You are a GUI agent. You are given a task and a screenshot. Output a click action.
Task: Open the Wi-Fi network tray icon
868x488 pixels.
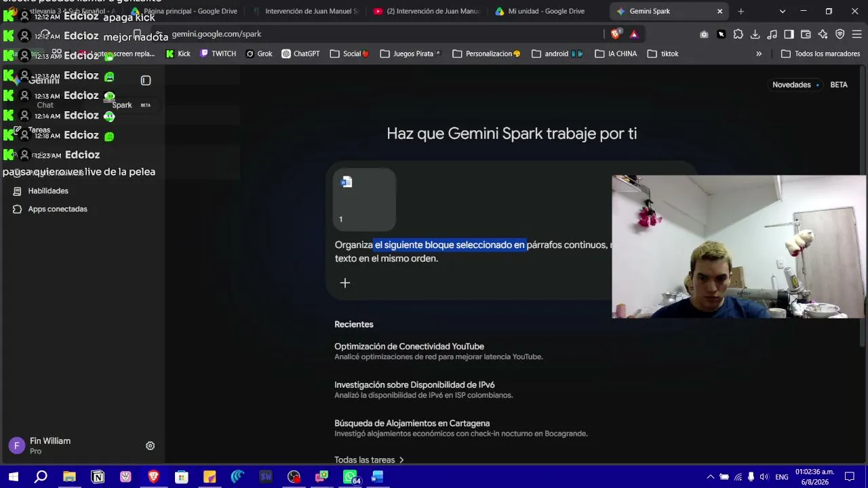[738, 476]
